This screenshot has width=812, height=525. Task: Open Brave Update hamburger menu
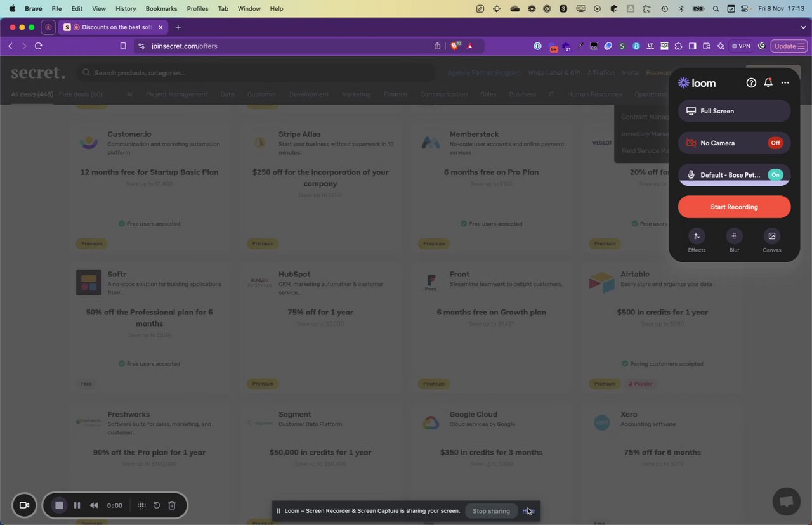pos(789,46)
